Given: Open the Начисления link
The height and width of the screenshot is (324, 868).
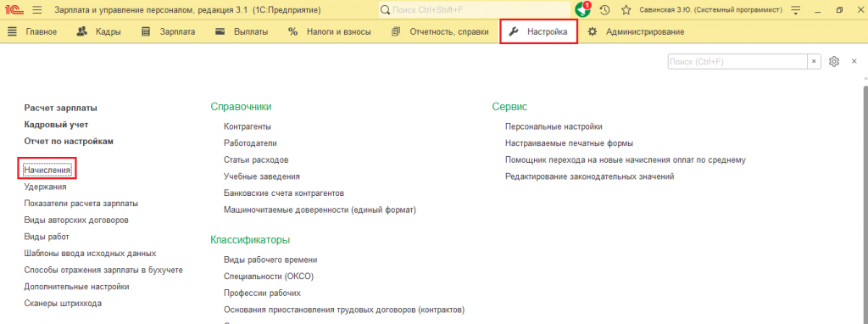Looking at the screenshot, I should [x=47, y=170].
